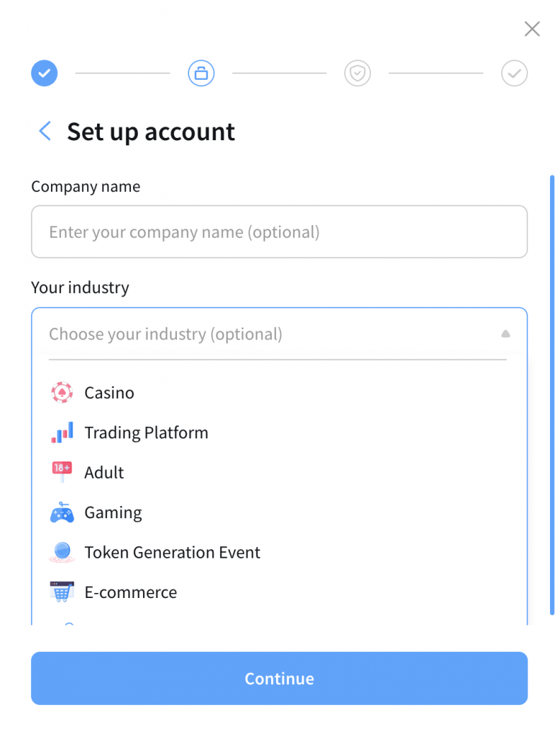Click the shield verification step icon
Screen dimensions: 560x736
click(357, 73)
